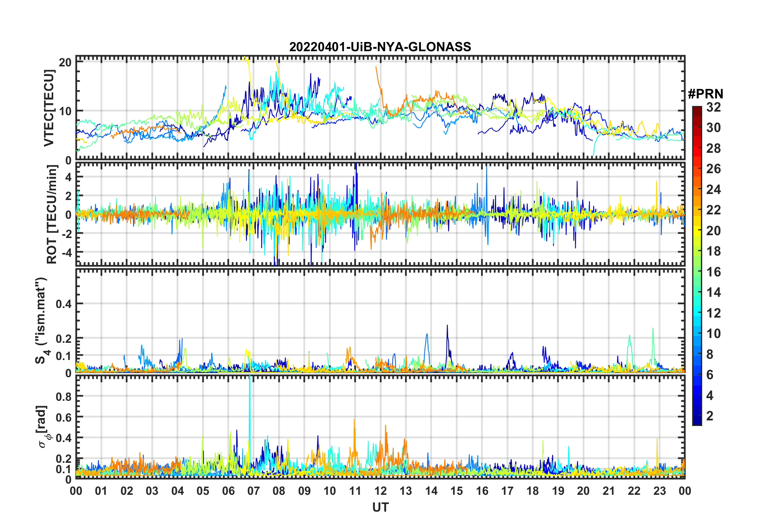The image size is (761, 532).
Task: Select tick label 6 on the PRN colorbar
Action: [x=710, y=375]
